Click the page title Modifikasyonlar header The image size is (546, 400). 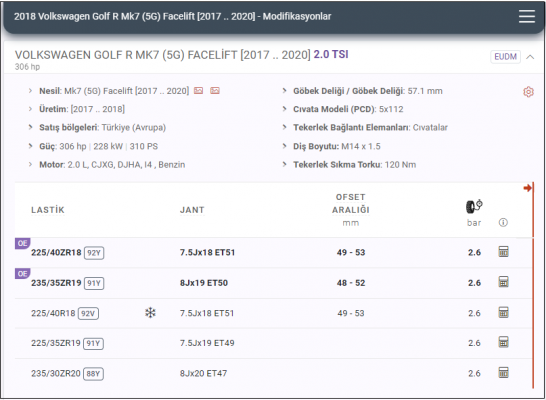tap(173, 16)
